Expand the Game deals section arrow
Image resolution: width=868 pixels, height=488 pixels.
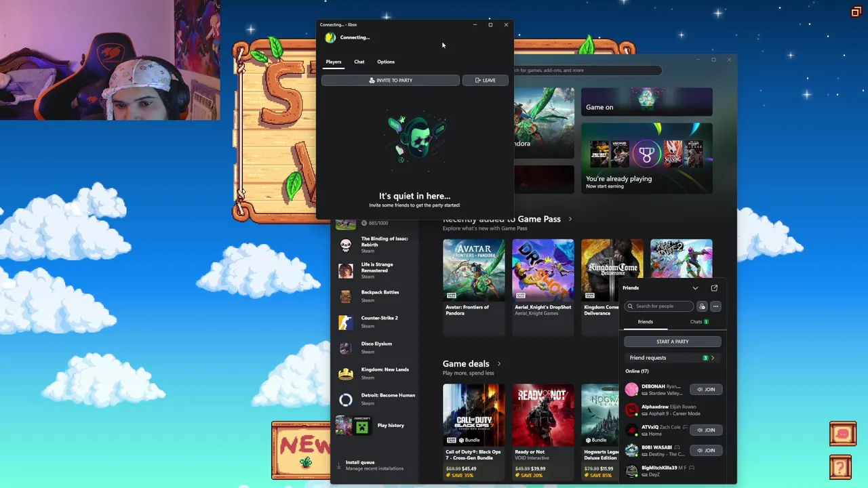(498, 364)
